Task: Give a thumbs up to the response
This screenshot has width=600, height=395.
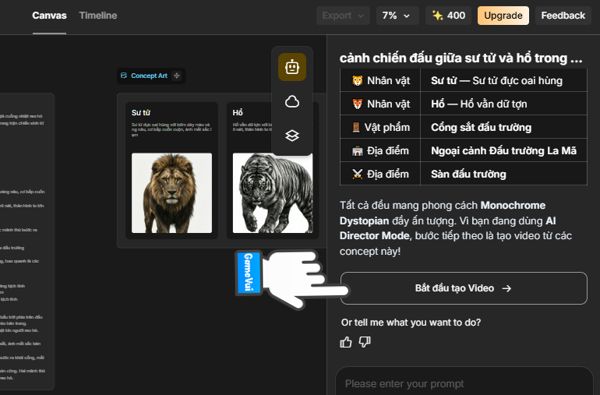Action: [346, 342]
